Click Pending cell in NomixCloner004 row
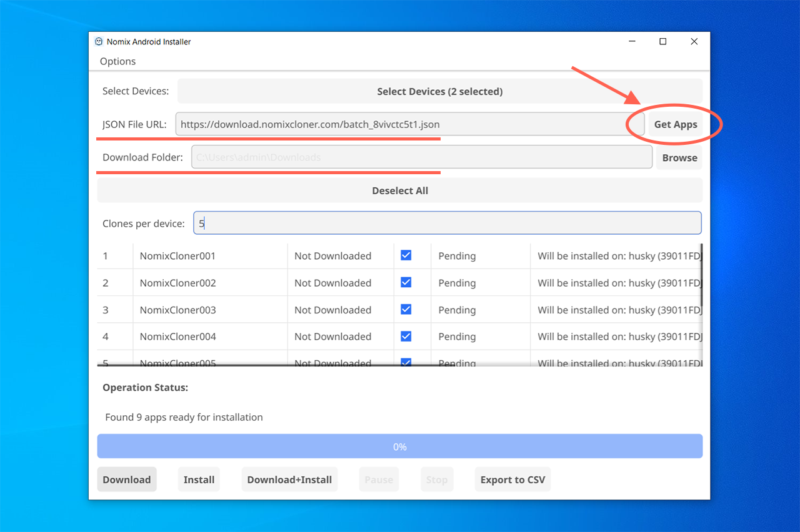Viewport: 800px width, 532px height. pyautogui.click(x=481, y=337)
